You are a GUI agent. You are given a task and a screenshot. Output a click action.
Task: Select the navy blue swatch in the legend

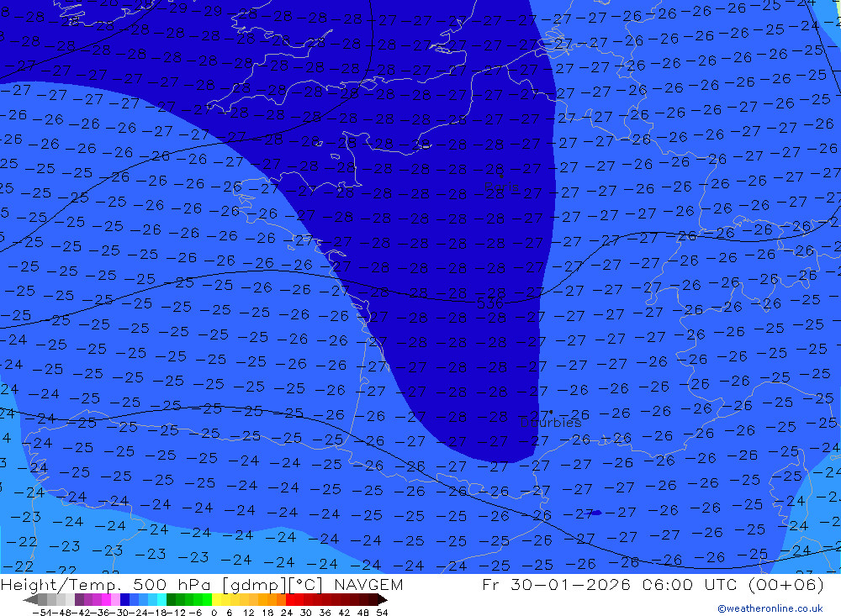click(124, 599)
